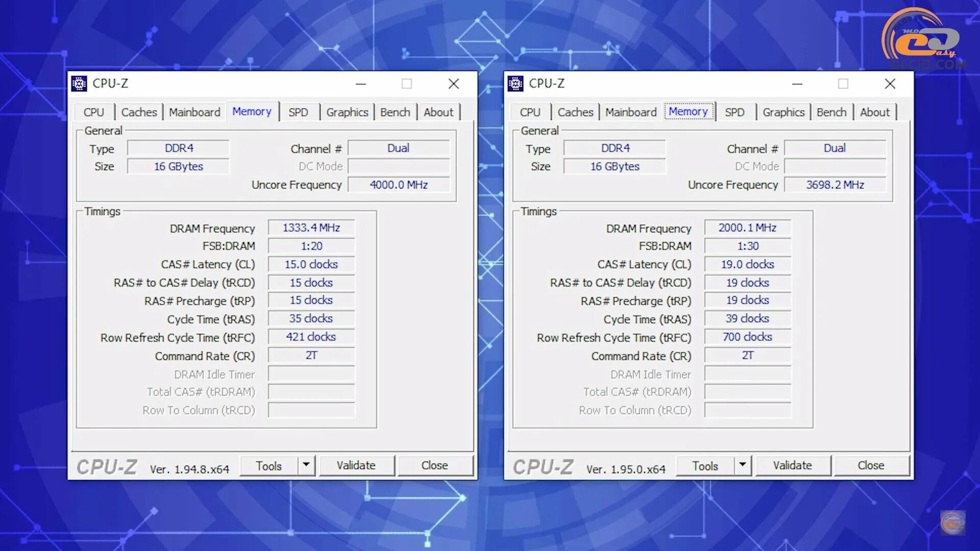This screenshot has width=980, height=551.
Task: Click Uncore Frequency field showing 4000.0 MHz
Action: point(399,185)
